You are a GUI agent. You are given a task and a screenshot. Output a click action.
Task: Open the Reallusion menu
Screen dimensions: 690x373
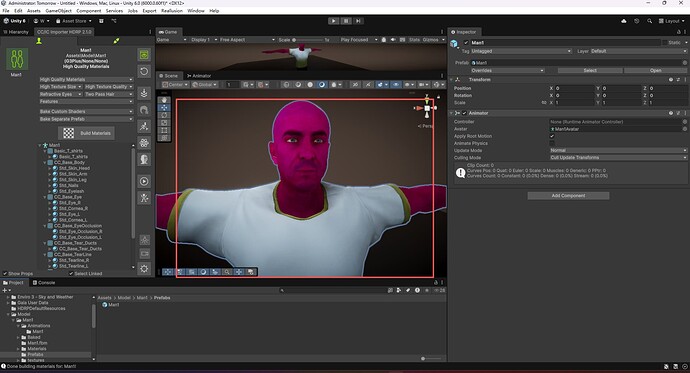[172, 11]
